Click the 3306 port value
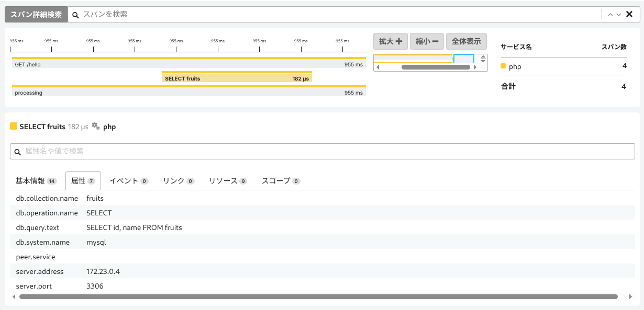This screenshot has width=644, height=310. [95, 286]
